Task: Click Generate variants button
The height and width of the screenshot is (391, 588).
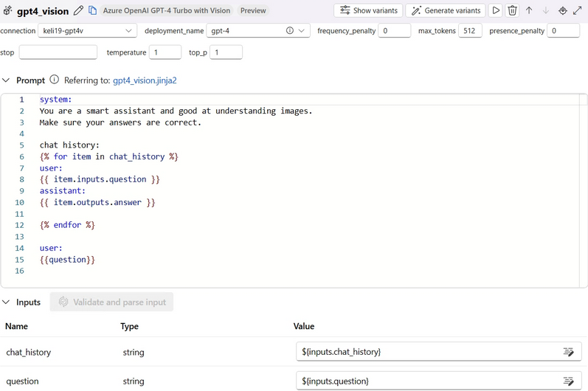Action: (x=446, y=10)
